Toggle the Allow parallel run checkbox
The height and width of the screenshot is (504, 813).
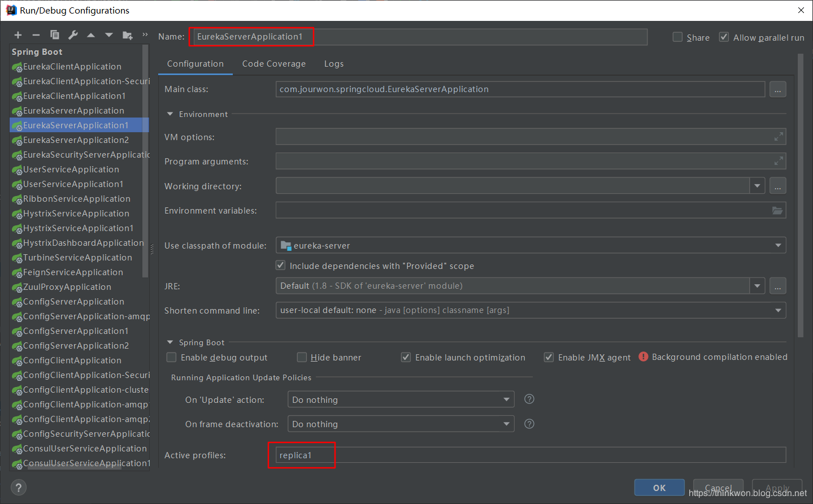pos(724,37)
